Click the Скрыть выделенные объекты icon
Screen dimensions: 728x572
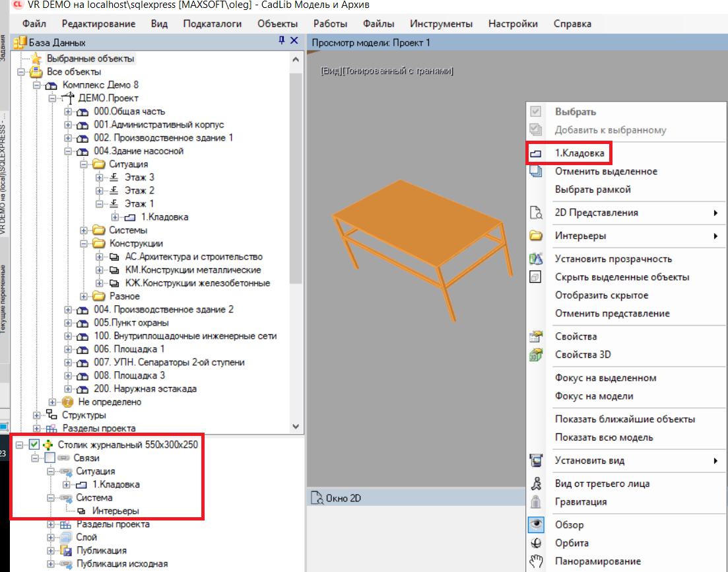536,277
